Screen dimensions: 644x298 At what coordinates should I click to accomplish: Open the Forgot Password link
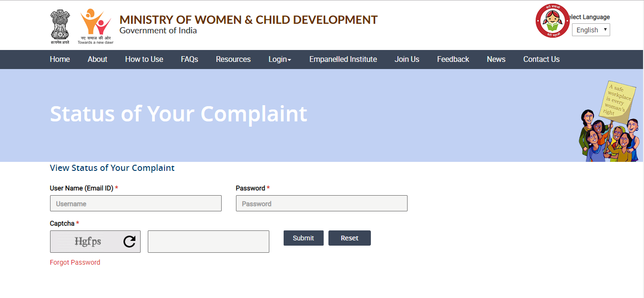tap(75, 262)
